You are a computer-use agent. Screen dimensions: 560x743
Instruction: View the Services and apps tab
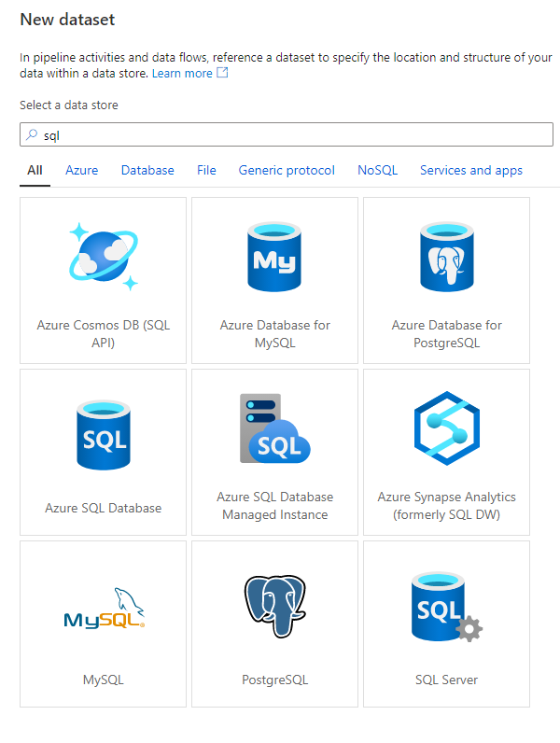click(470, 170)
